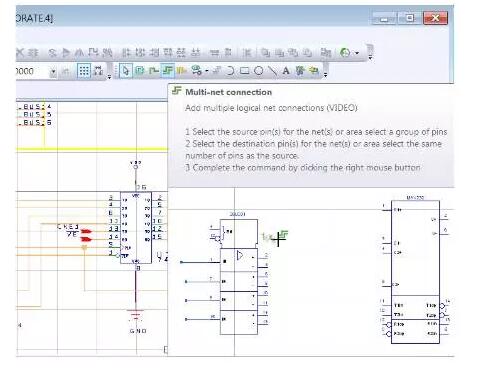The image size is (484, 377).
Task: Click the IC component with pin 13 in schematic
Action: [136, 228]
